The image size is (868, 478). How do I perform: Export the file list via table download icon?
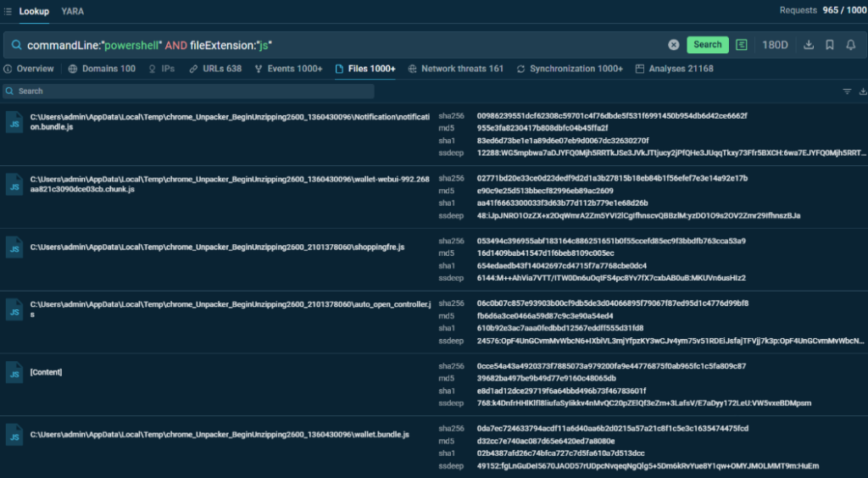(863, 92)
